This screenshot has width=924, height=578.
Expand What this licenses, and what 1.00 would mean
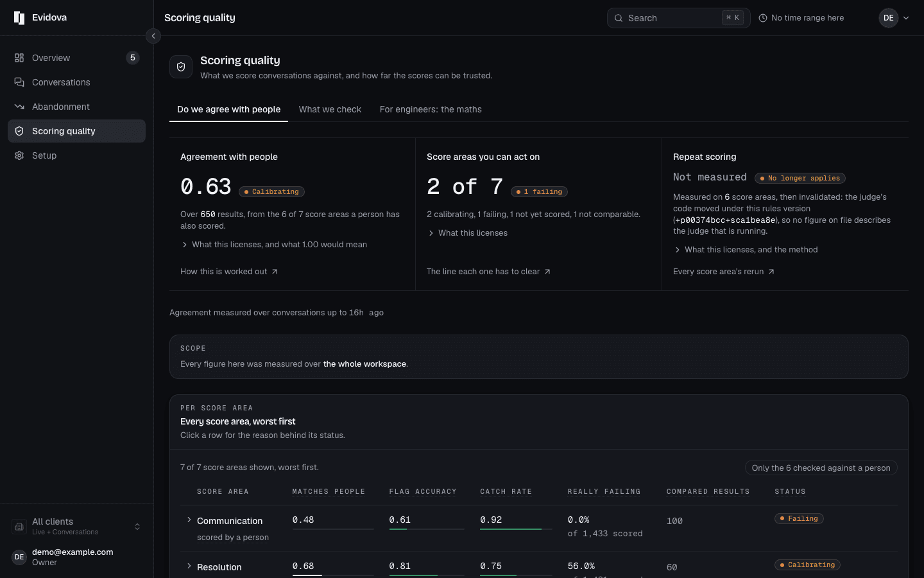click(x=274, y=245)
